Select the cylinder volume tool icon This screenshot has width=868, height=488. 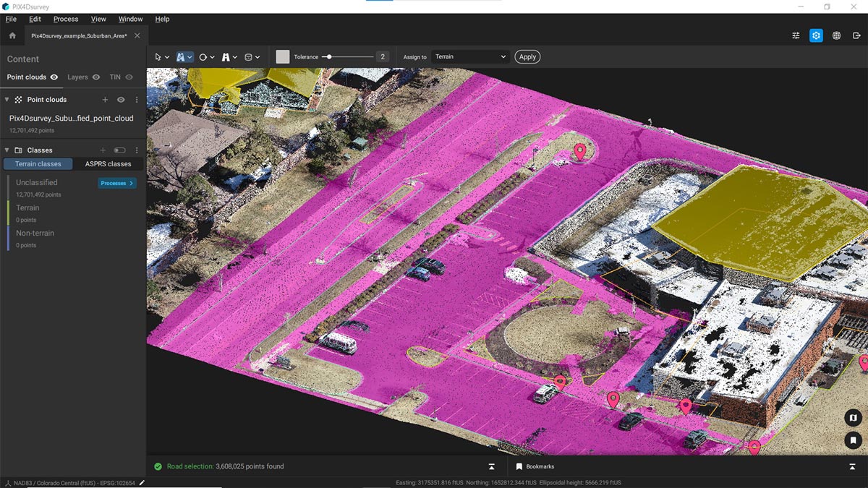[x=248, y=56]
